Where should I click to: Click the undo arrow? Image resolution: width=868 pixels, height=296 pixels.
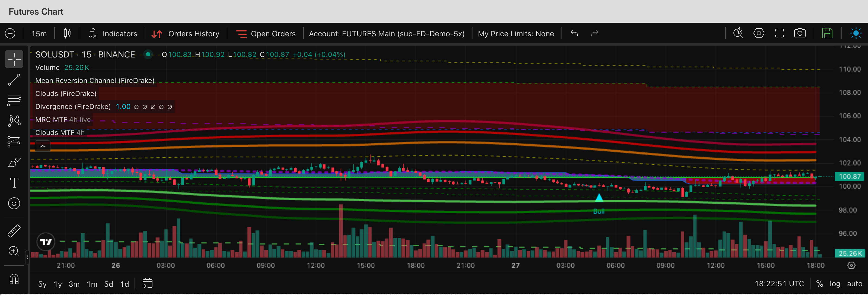[x=574, y=33]
